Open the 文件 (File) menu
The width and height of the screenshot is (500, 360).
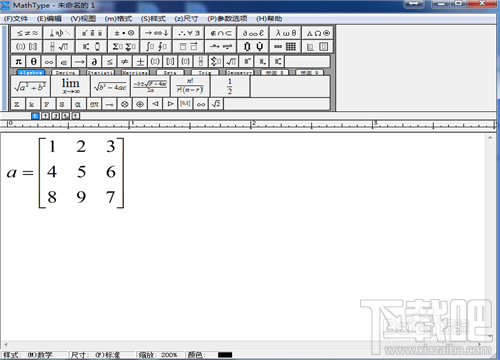tap(15, 19)
